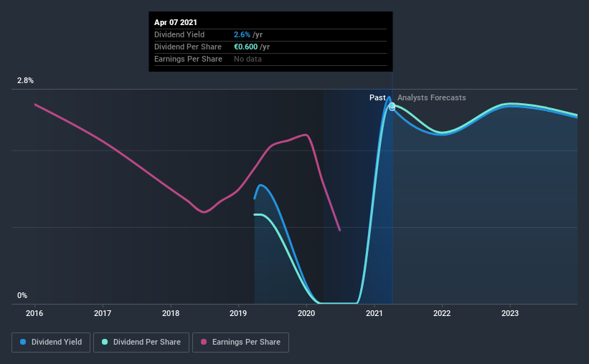Screen dimensions: 589x364
Task: Select the 2022 x-axis label
Action: coord(442,313)
